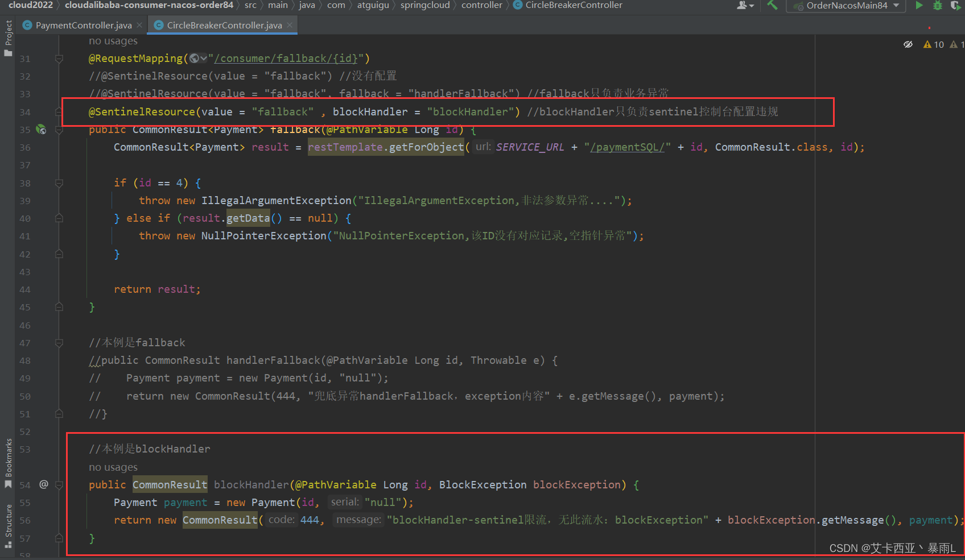The height and width of the screenshot is (560, 965).
Task: Close the CircleBreakerController.java tab
Action: [290, 25]
